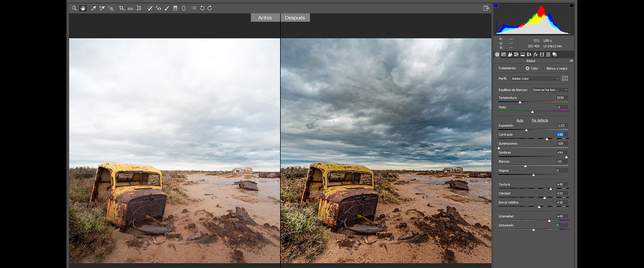This screenshot has height=268, width=644.
Task: Click the Exposición value field
Action: click(x=562, y=126)
